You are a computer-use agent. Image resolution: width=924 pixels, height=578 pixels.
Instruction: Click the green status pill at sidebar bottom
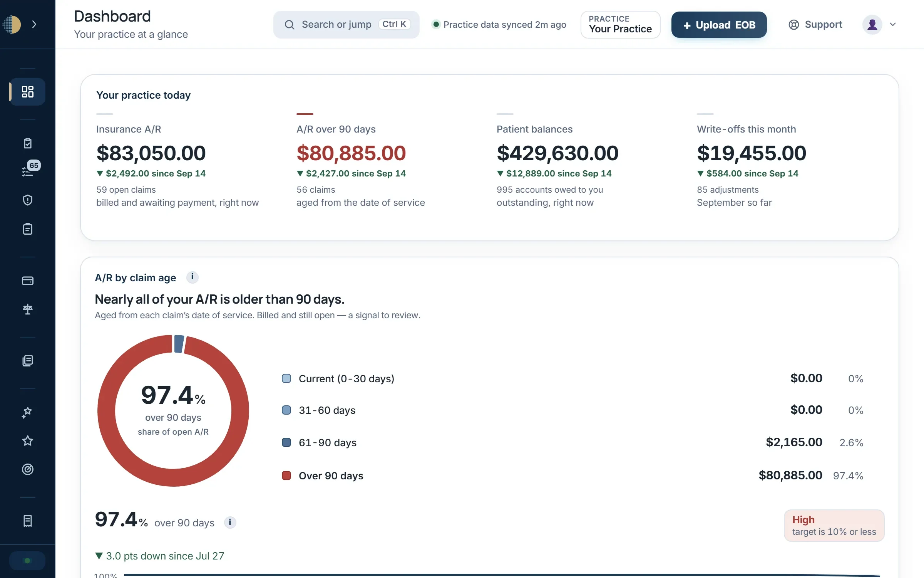pos(27,561)
